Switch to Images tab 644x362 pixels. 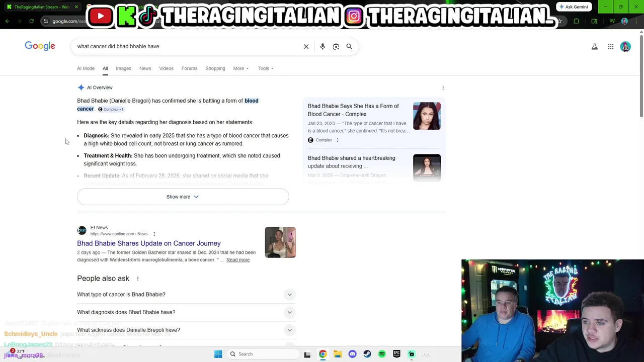[123, 68]
